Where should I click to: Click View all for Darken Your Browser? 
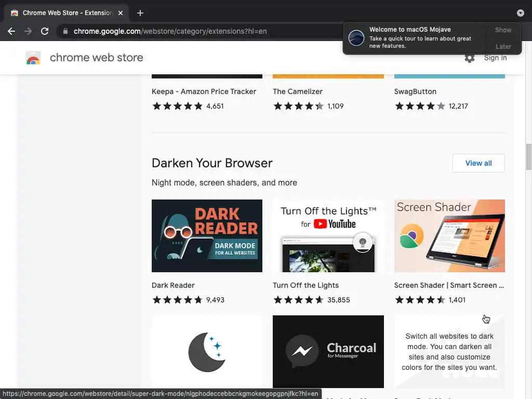[478, 163]
